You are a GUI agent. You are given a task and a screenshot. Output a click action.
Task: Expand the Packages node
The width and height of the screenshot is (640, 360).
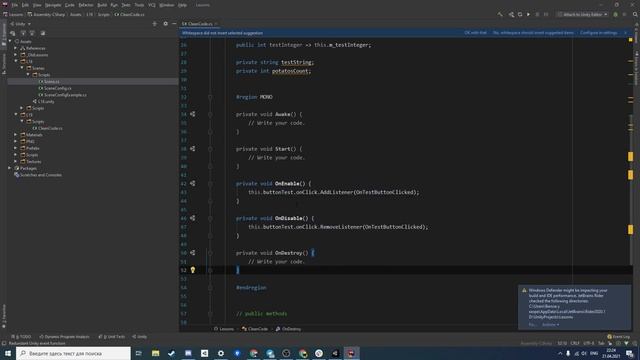10,168
